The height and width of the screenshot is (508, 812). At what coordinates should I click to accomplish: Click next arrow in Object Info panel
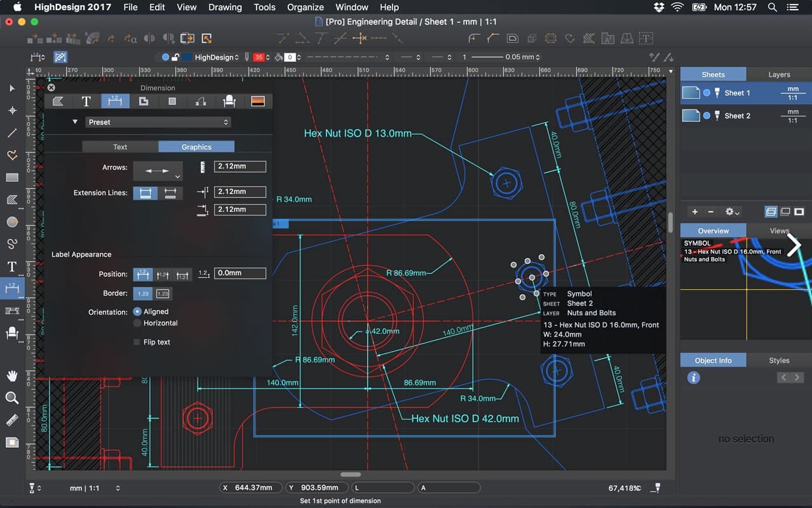(797, 378)
